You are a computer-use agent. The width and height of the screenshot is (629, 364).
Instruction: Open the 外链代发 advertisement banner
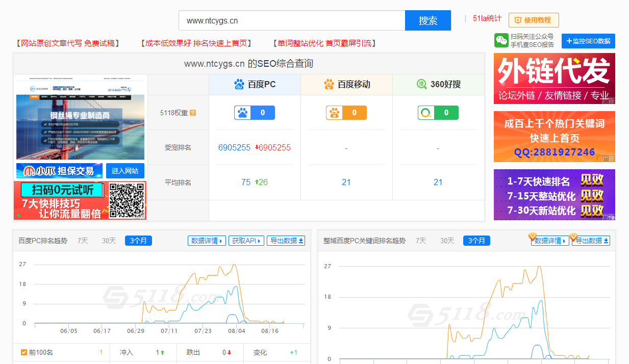point(555,79)
